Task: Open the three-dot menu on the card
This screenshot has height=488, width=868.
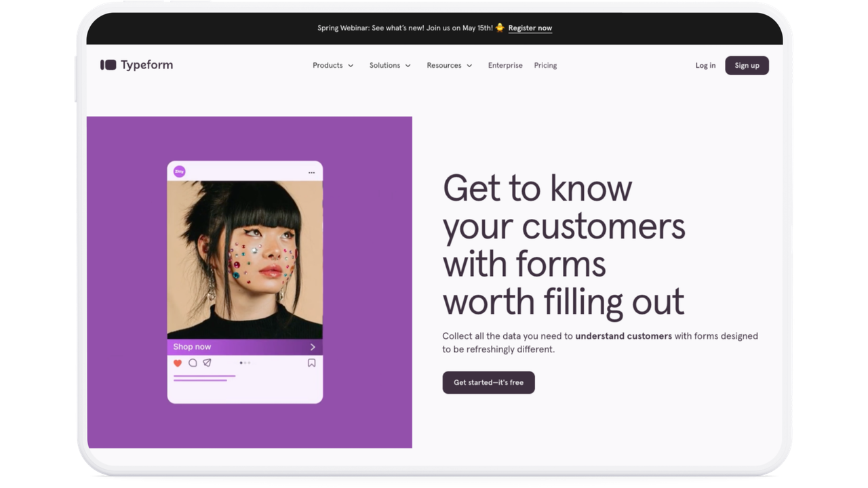Action: [x=311, y=172]
